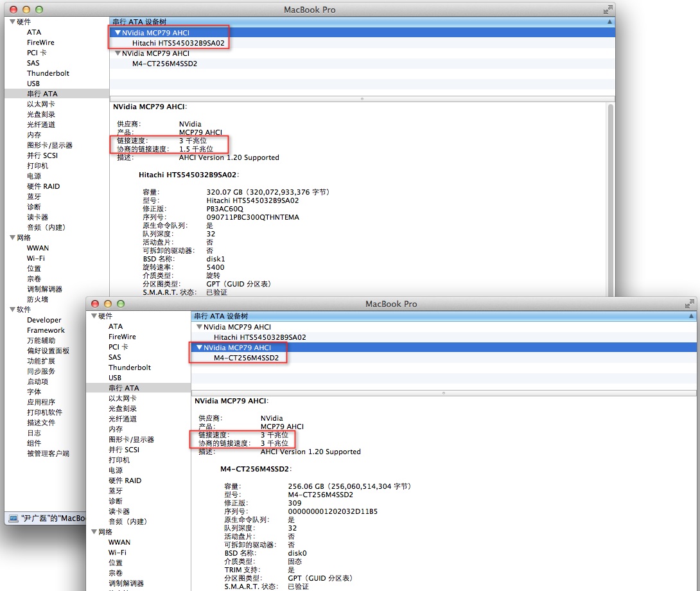Open 被管理客户端 in the sidebar

point(48,454)
